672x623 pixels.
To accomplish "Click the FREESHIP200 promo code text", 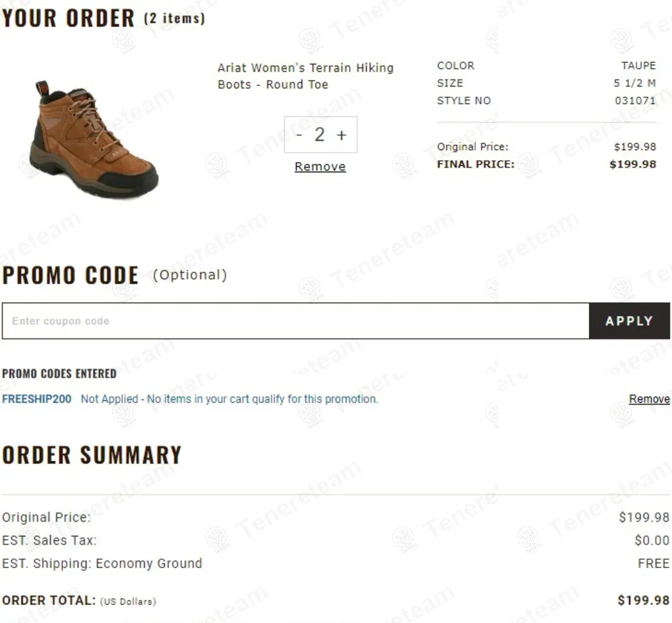I will coord(37,399).
